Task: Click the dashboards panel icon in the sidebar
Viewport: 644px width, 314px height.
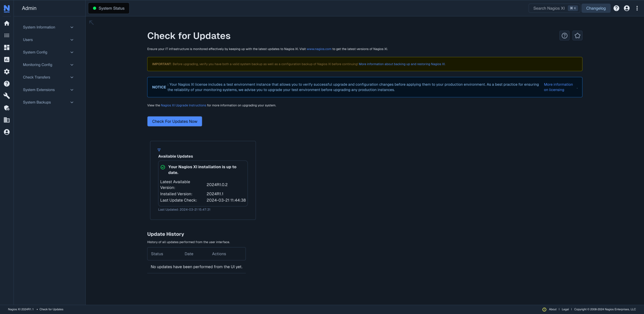Action: pos(7,47)
